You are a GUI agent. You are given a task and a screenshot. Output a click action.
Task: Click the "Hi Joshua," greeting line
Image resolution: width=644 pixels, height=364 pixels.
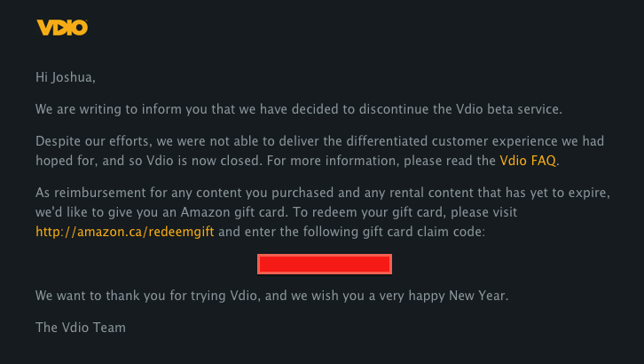click(65, 77)
